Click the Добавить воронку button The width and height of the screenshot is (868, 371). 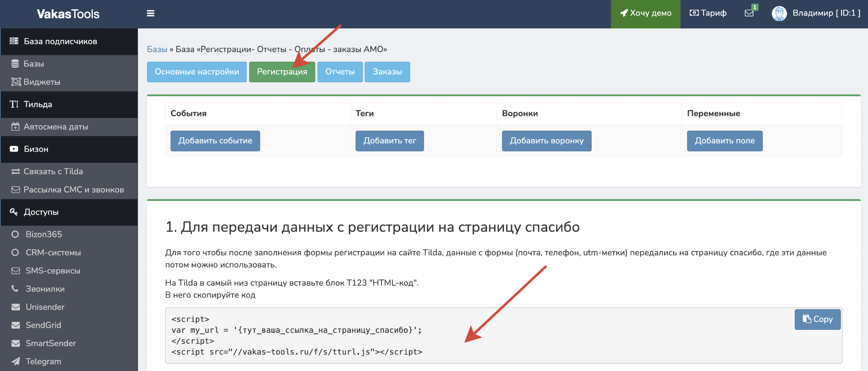(x=546, y=141)
